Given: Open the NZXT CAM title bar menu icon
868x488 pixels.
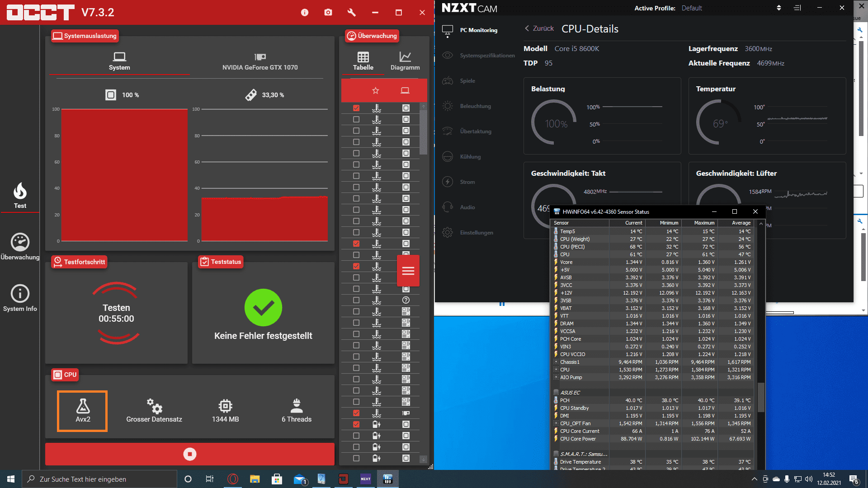Looking at the screenshot, I should [797, 8].
